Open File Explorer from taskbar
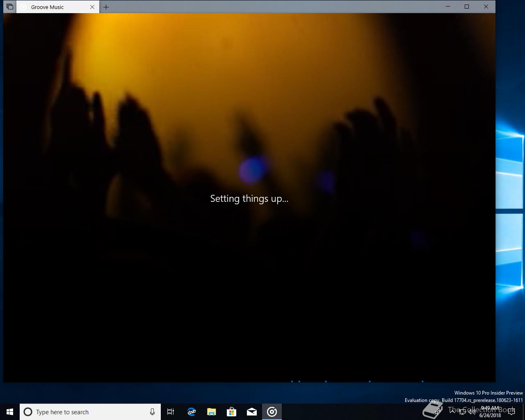The height and width of the screenshot is (420, 525). pos(211,412)
